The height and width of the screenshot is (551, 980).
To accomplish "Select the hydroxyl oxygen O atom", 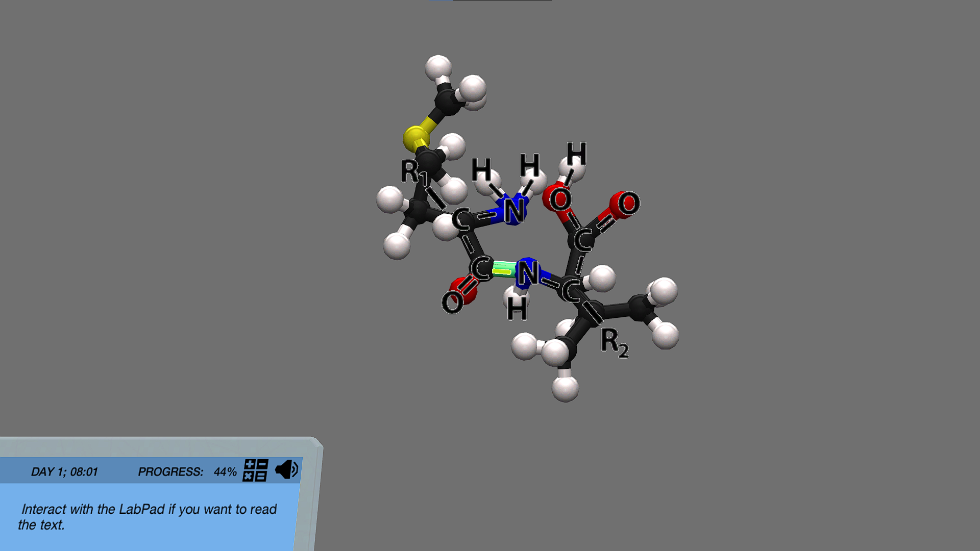I will click(559, 199).
